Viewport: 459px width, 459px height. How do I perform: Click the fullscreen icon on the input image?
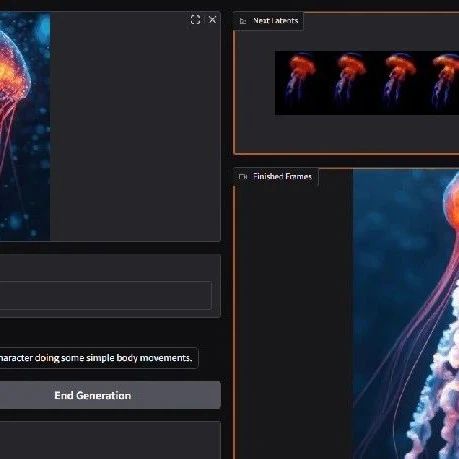(195, 20)
